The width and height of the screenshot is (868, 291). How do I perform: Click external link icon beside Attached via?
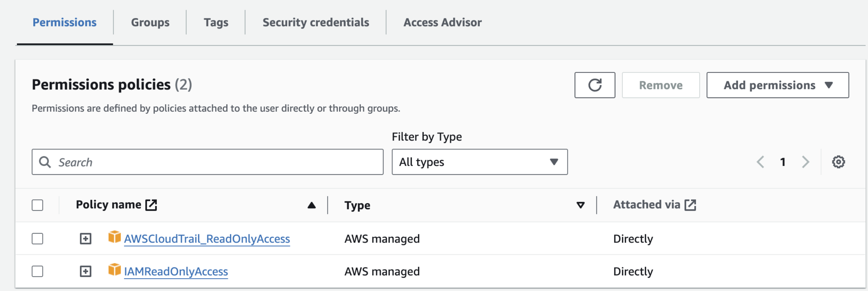point(690,205)
